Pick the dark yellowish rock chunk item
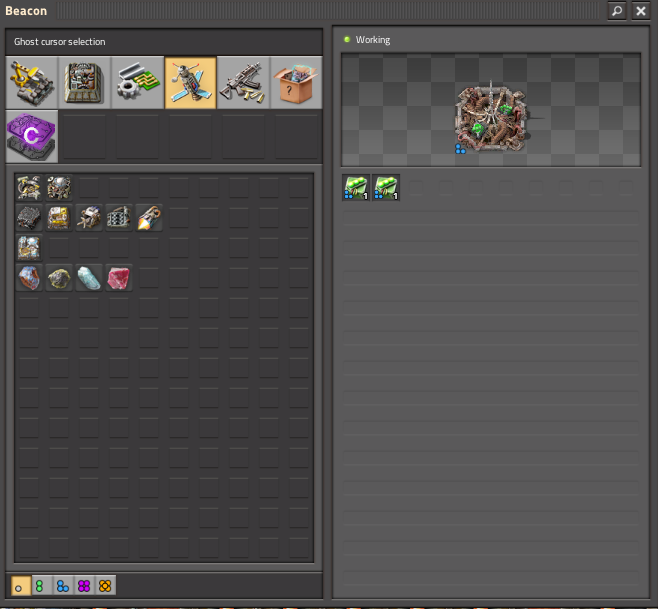This screenshot has width=658, height=609. click(59, 278)
